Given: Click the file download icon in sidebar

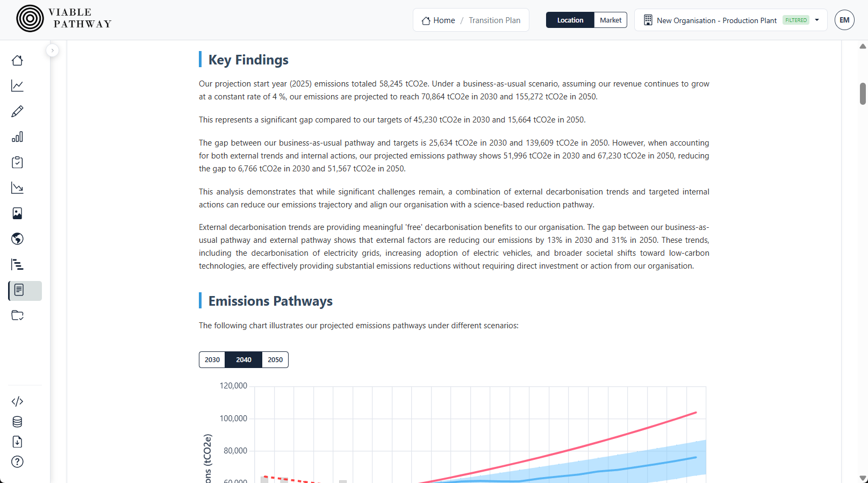Looking at the screenshot, I should [x=17, y=442].
